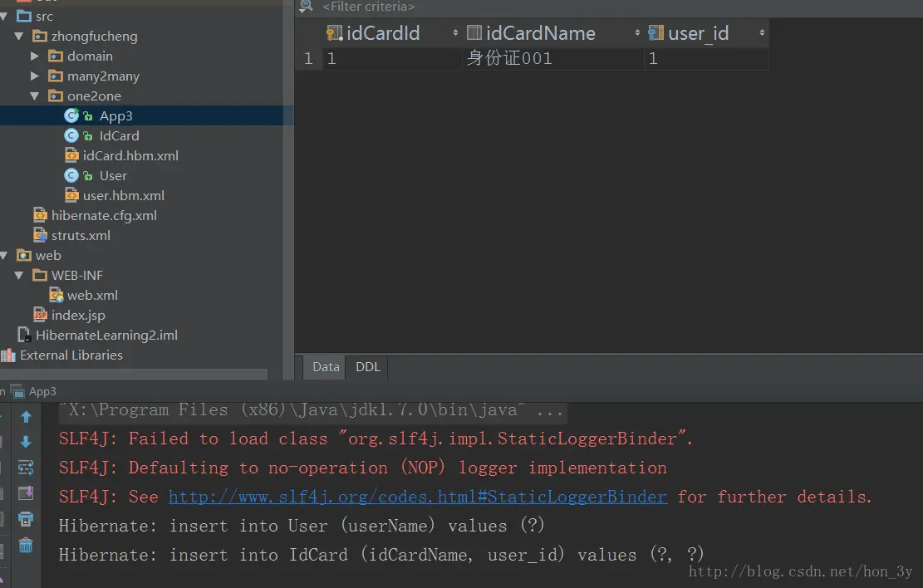Click 'SLF4J: Defaulting to no-operation' line
The image size is (923, 588).
(362, 468)
